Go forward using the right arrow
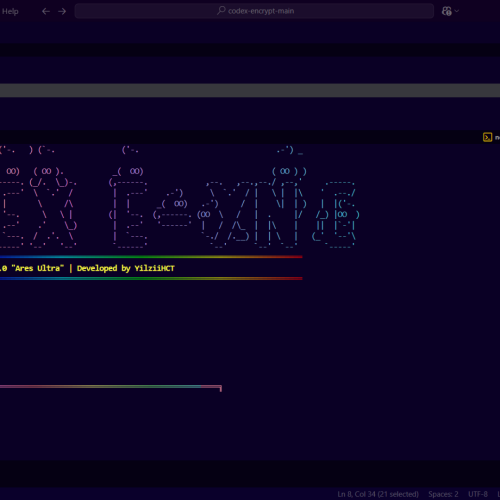This screenshot has width=500, height=500. point(62,11)
